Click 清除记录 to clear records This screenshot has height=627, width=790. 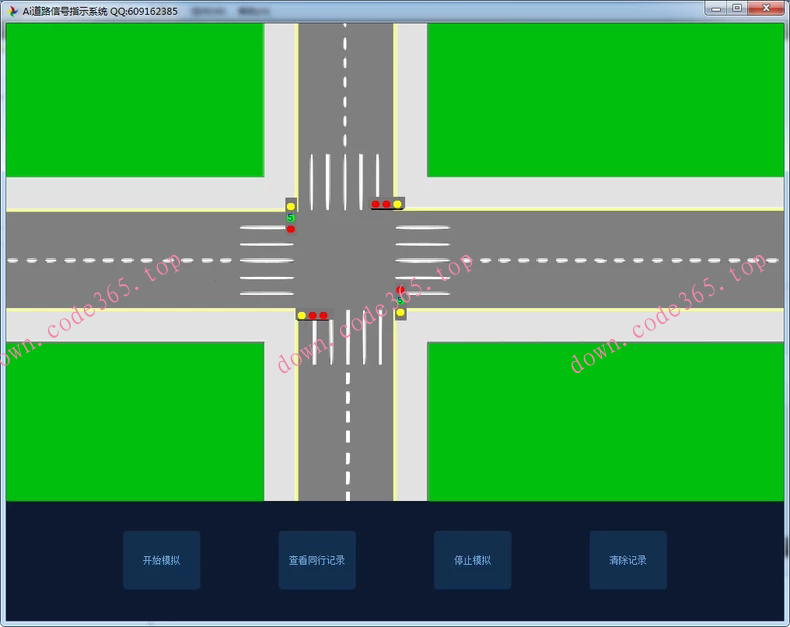628,560
